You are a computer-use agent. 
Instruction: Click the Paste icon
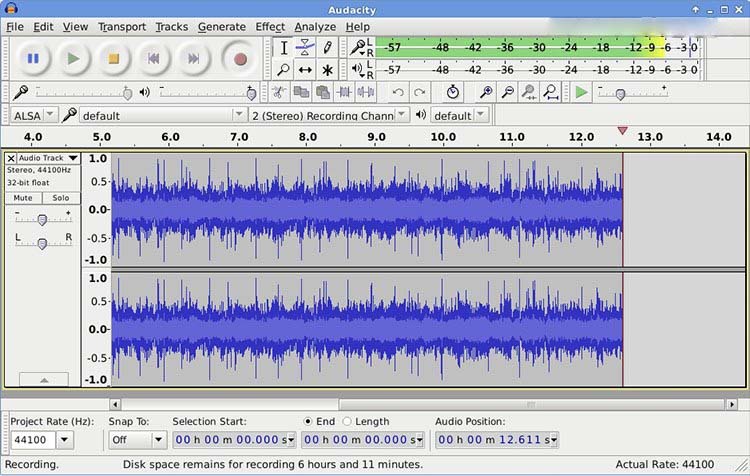click(x=323, y=92)
